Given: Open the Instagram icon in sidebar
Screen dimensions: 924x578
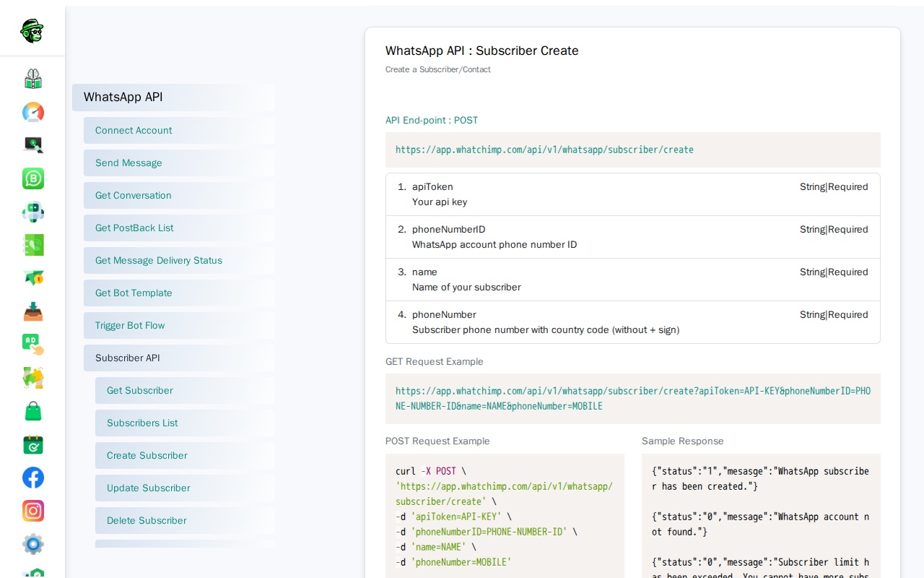Looking at the screenshot, I should tap(33, 511).
